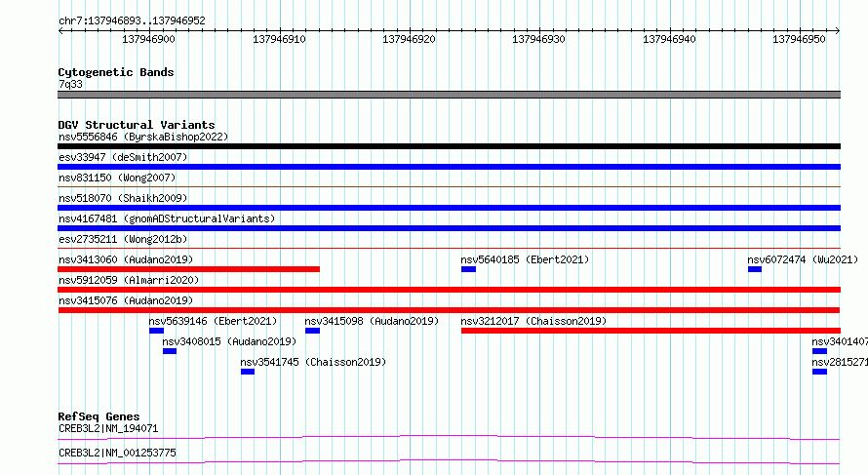The width and height of the screenshot is (868, 475).
Task: Click the red nsv3415076 variant bar
Action: pyautogui.click(x=449, y=310)
